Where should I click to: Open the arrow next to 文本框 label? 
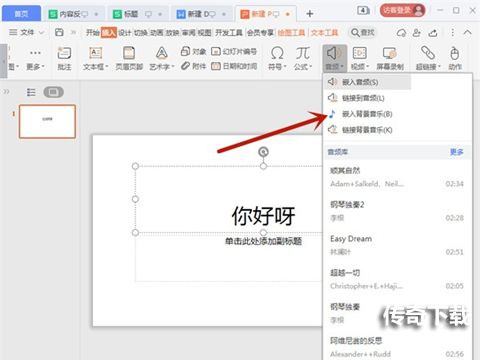click(107, 67)
